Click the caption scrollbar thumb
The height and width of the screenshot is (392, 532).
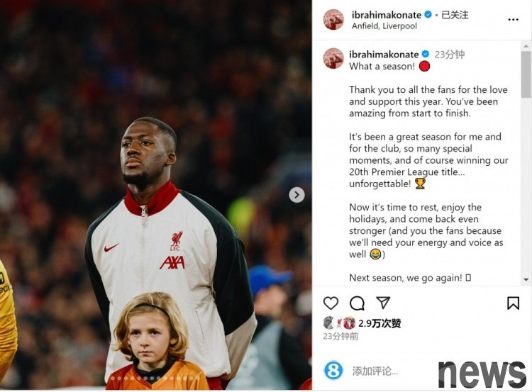pyautogui.click(x=526, y=75)
